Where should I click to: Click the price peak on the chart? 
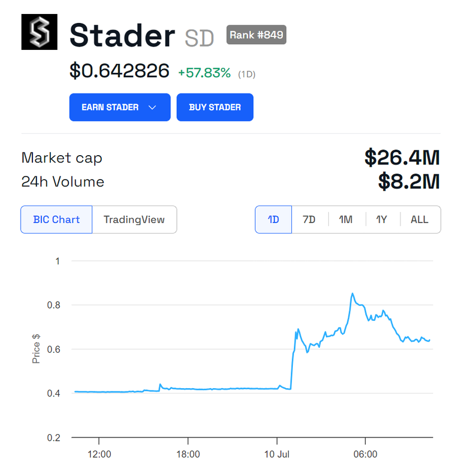click(x=352, y=293)
